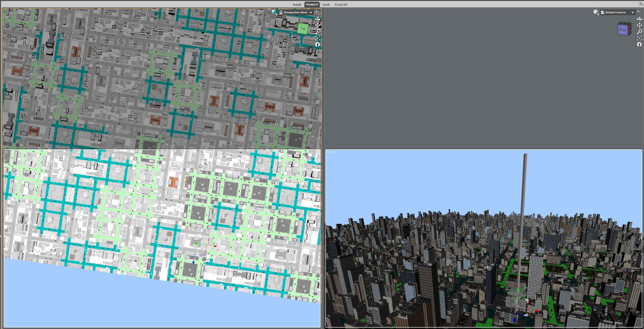Switch to the GenX tab
Screen dimensions: 644x329
[x=326, y=5]
